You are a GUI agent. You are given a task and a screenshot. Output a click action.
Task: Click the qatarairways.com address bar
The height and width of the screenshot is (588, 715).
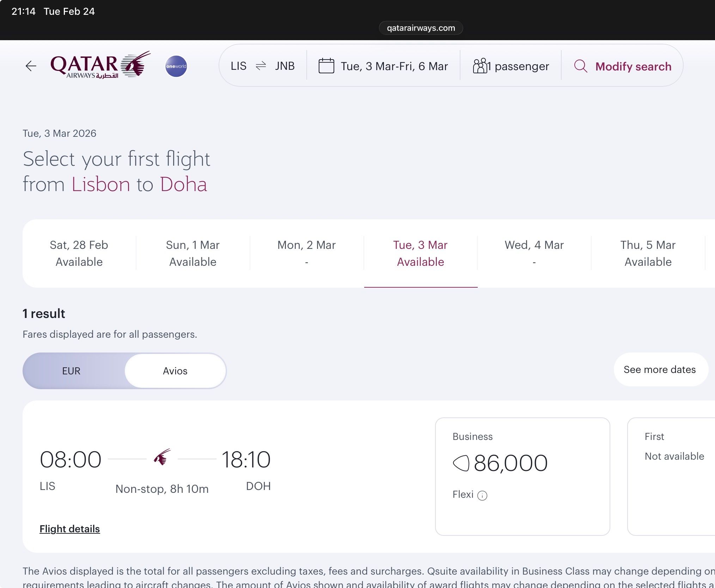click(421, 28)
